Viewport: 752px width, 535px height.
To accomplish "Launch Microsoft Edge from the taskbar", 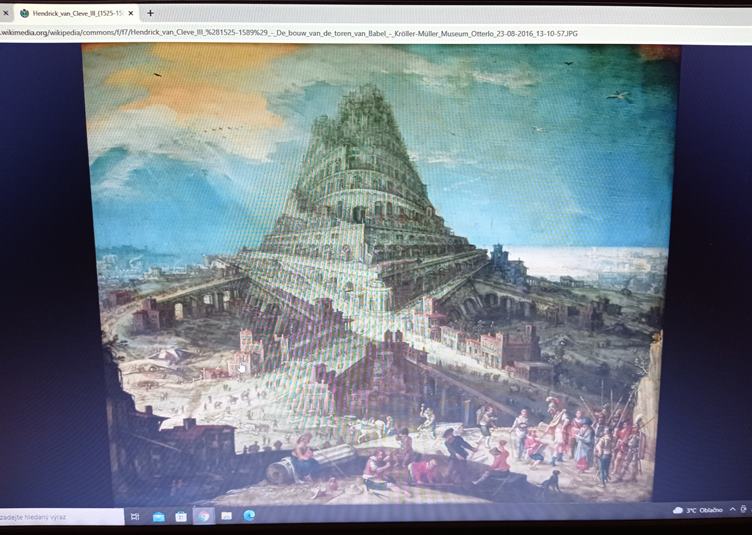I will (x=249, y=515).
